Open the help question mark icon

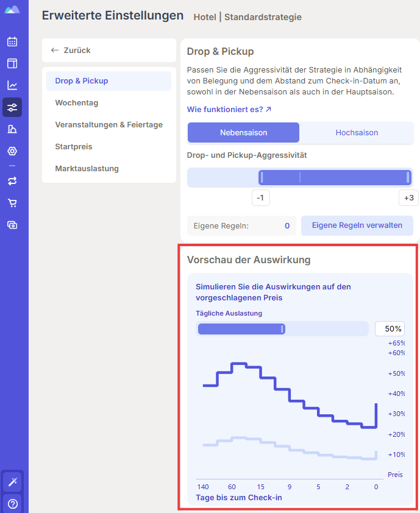pos(12,504)
